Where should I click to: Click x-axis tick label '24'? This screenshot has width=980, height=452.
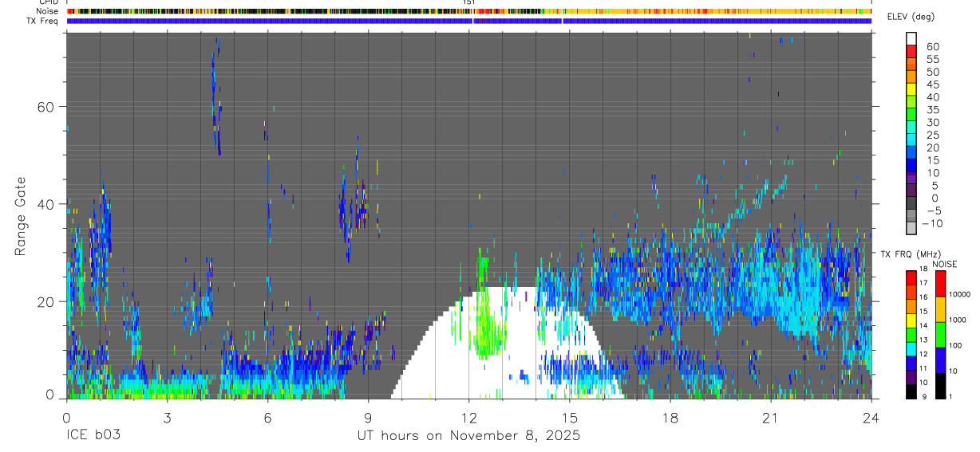click(871, 417)
